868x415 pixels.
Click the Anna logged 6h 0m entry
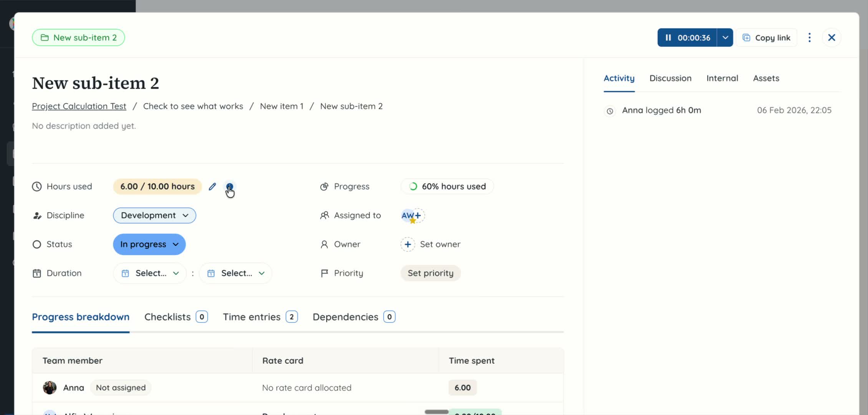point(662,110)
